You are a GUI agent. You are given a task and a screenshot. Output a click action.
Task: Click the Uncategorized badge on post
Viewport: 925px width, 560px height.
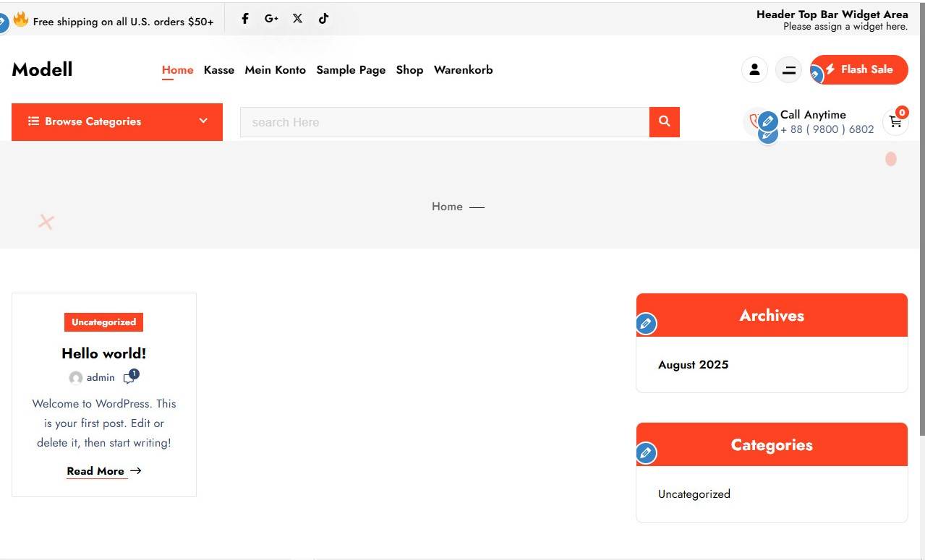(103, 322)
